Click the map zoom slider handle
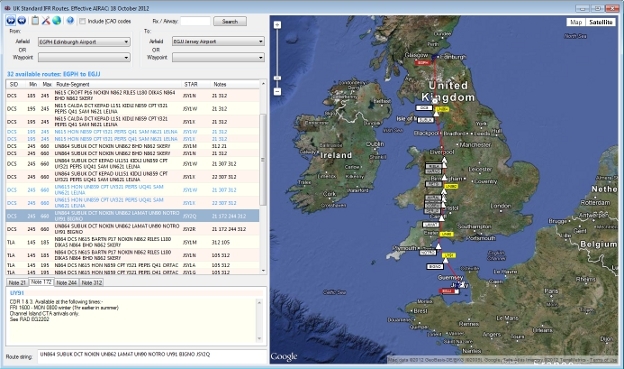The width and height of the screenshot is (624, 369). click(x=277, y=78)
